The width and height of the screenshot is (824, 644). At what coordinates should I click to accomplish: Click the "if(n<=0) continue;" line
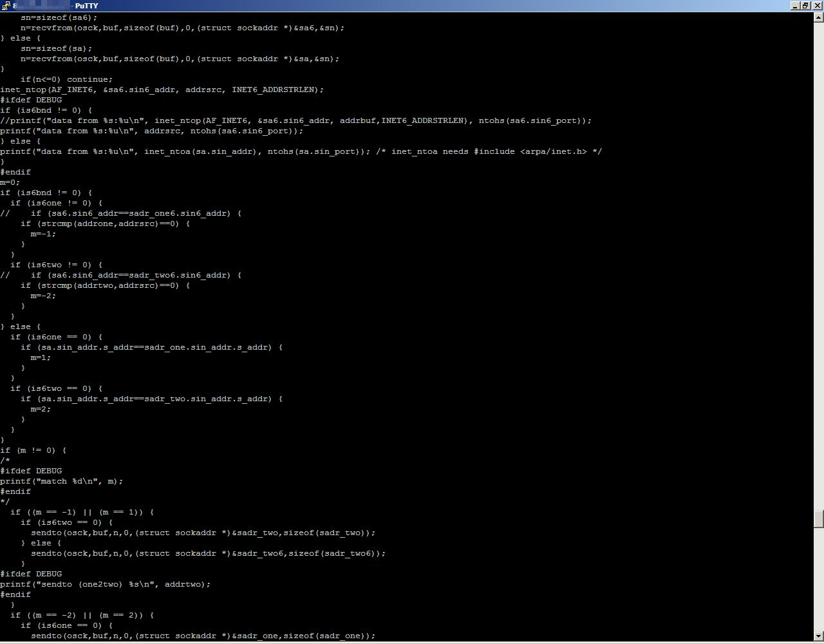point(66,79)
